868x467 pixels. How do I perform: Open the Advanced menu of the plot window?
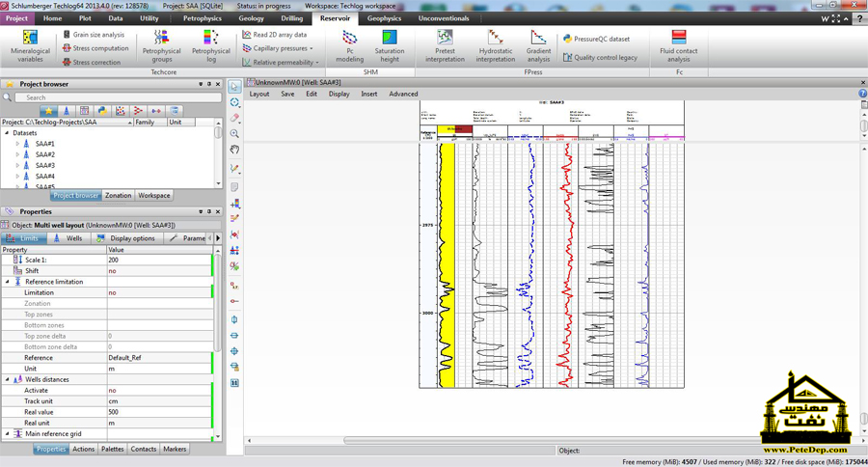pos(403,94)
